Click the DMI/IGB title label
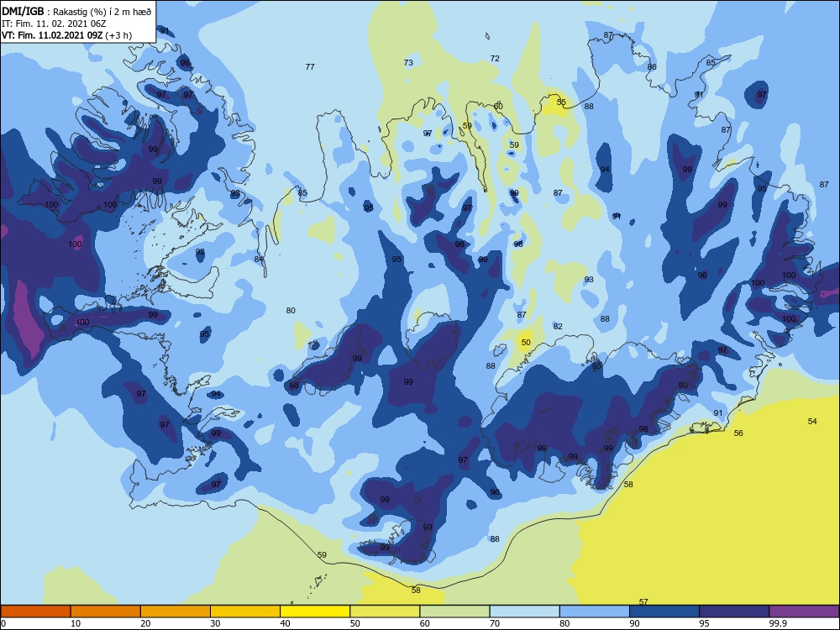The height and width of the screenshot is (630, 840). [23, 12]
